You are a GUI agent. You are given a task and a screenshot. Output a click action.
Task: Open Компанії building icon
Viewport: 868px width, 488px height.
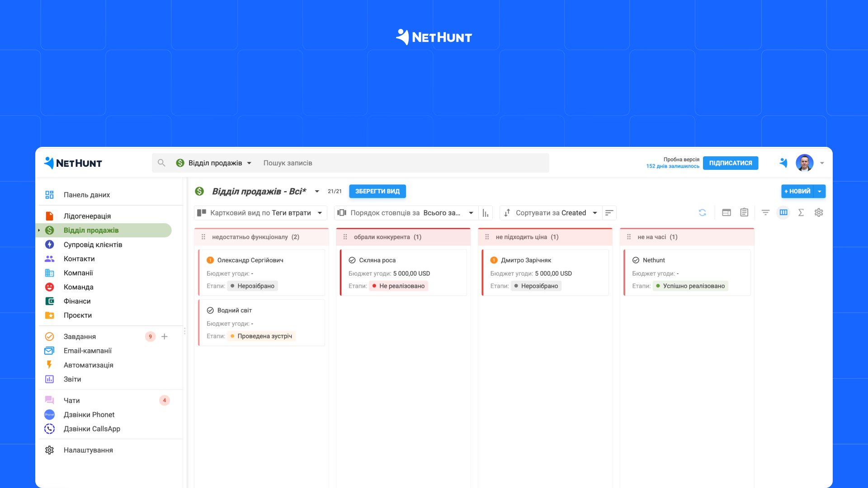[49, 273]
